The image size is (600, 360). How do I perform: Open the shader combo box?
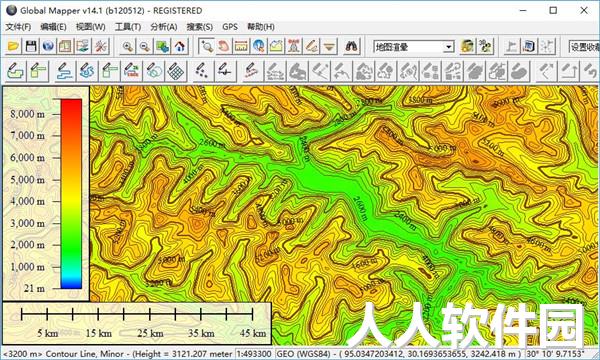coord(414,47)
